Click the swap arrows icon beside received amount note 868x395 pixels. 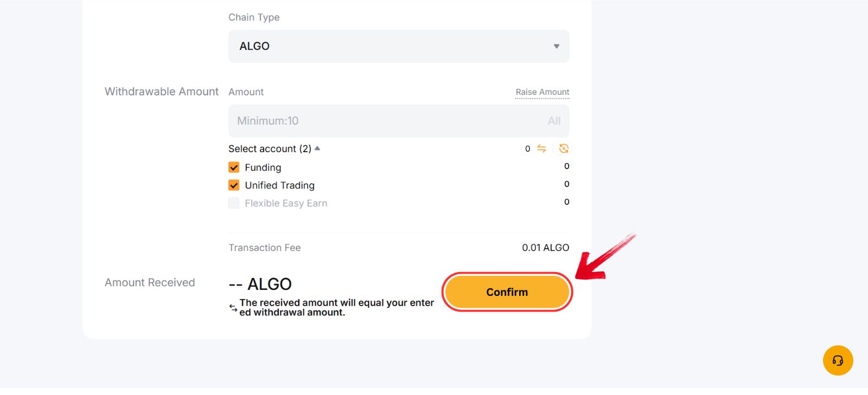[x=233, y=307]
